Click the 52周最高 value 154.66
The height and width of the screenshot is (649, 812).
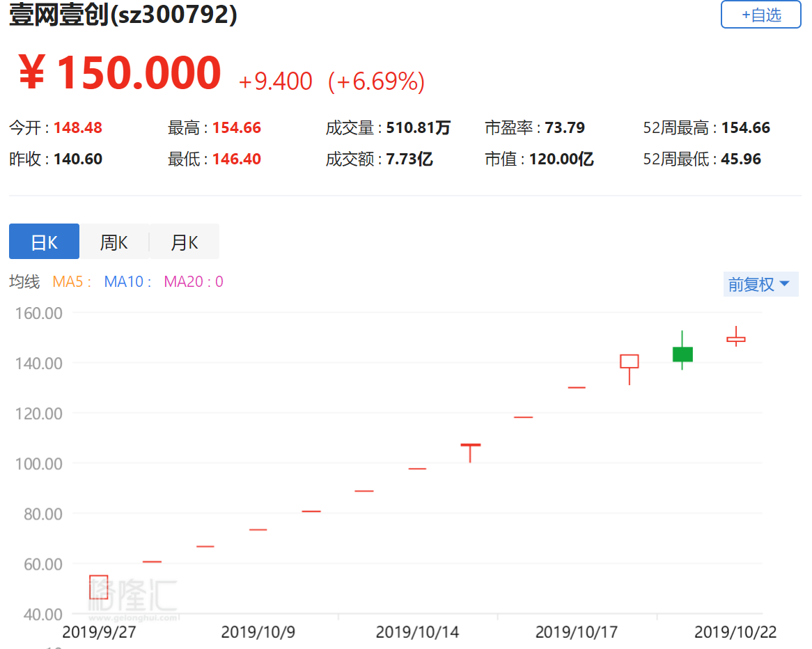click(x=746, y=127)
